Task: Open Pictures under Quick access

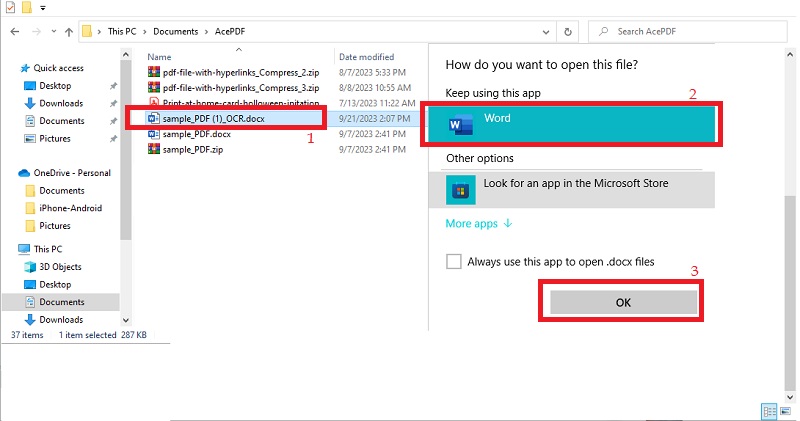Action: (55, 138)
